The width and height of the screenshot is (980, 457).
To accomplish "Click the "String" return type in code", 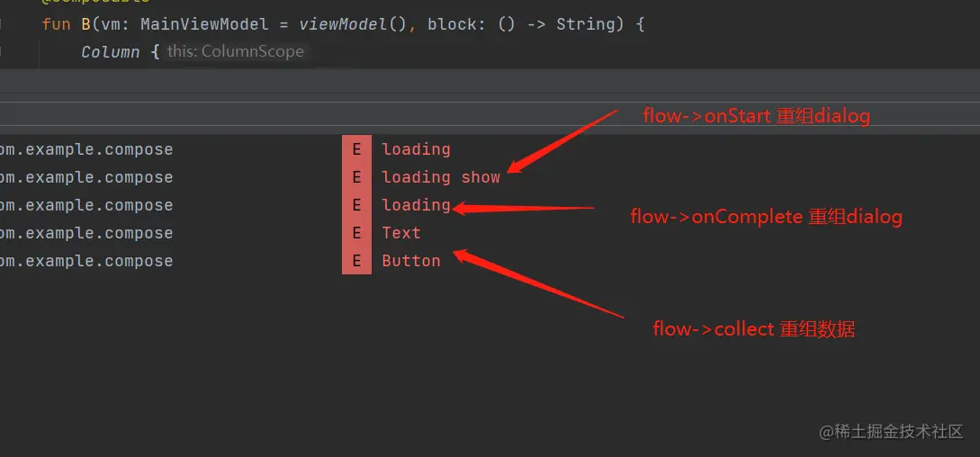I will click(x=585, y=24).
